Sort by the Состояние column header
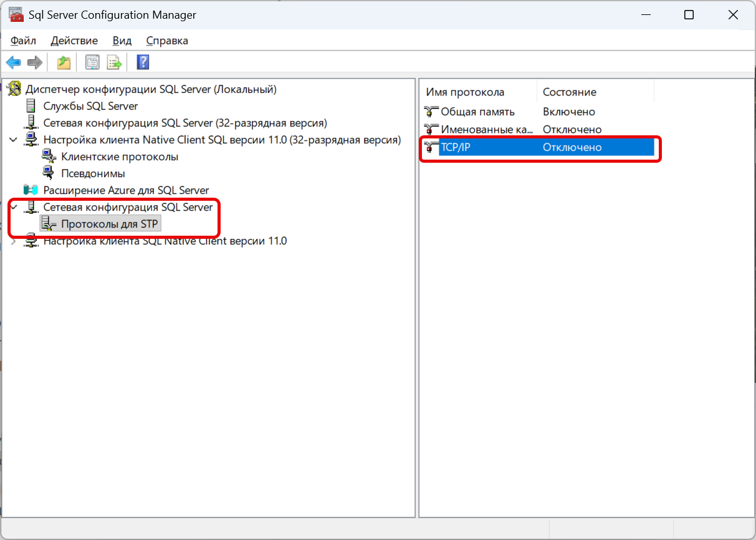756x540 pixels. (595, 92)
